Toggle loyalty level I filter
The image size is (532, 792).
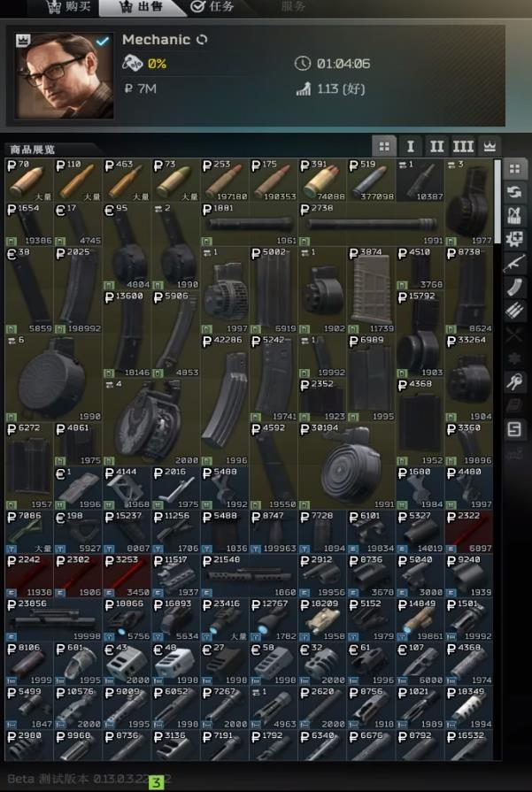pos(411,146)
